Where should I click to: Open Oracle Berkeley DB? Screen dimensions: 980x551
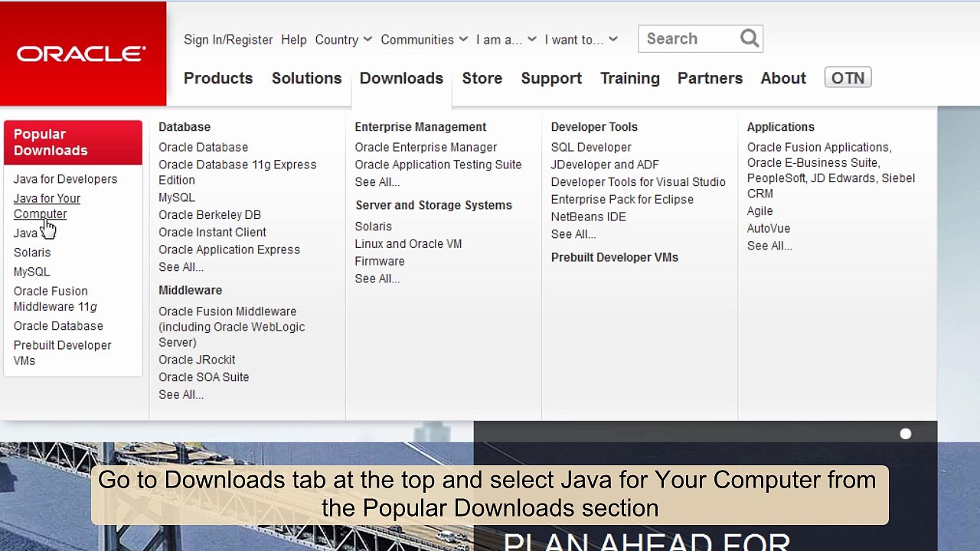click(210, 215)
